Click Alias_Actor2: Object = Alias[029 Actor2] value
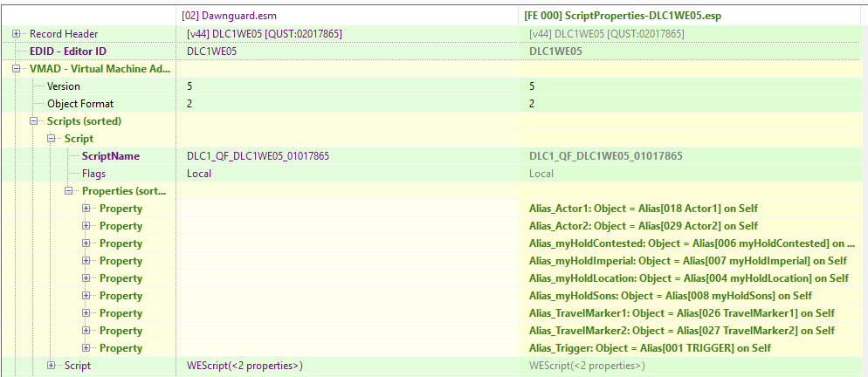 [644, 226]
